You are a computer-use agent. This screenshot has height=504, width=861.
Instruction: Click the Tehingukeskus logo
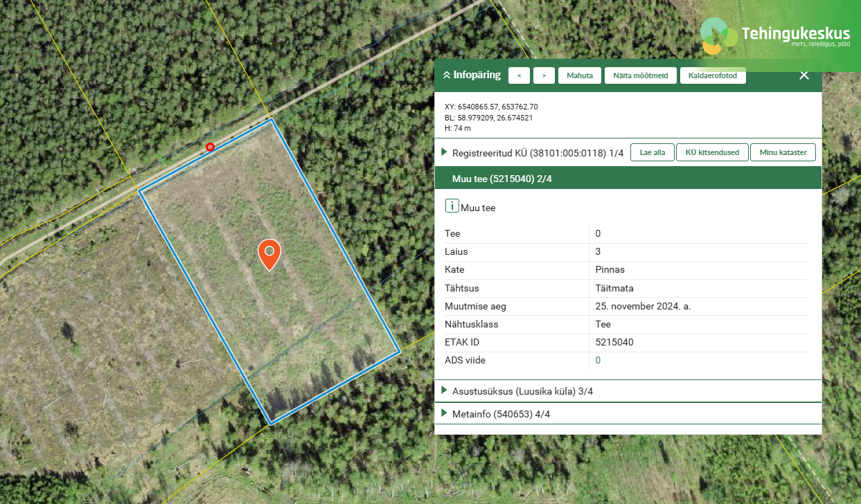(775, 36)
